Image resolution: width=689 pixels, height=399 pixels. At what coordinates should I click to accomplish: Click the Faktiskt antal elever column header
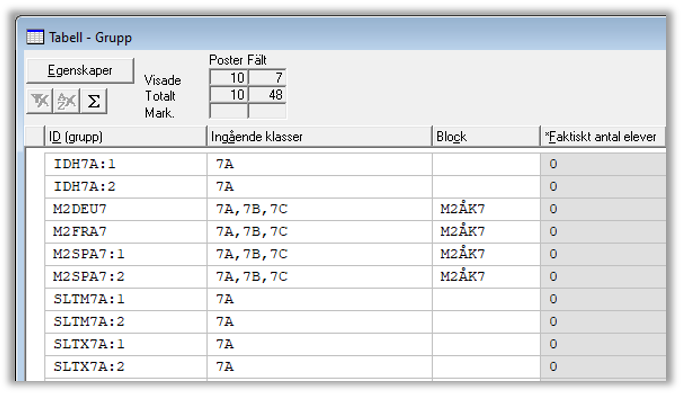tap(603, 137)
